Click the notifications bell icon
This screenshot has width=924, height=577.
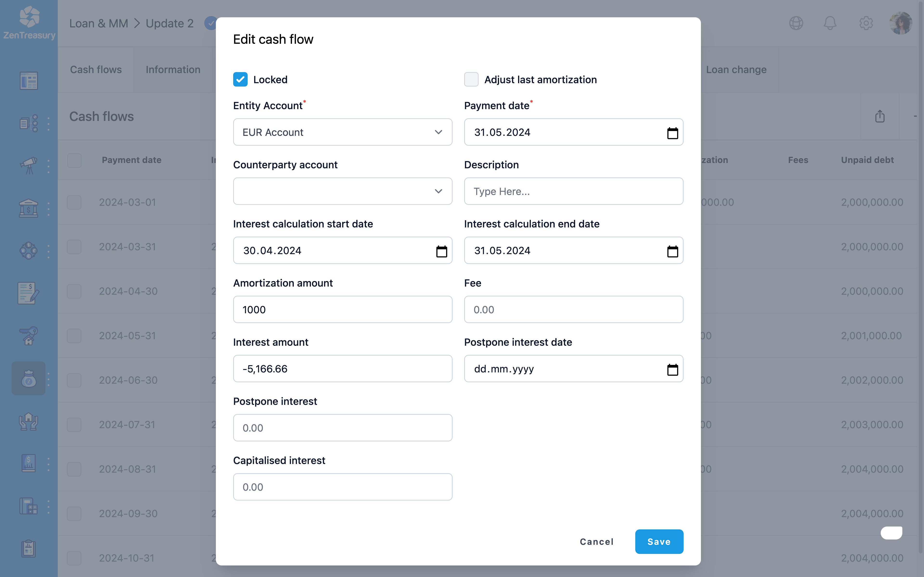[x=830, y=23]
